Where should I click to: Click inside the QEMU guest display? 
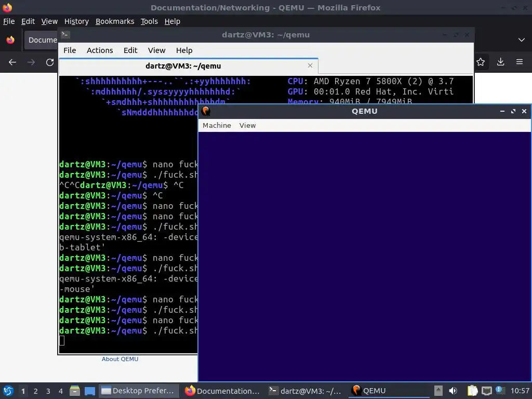click(x=364, y=257)
